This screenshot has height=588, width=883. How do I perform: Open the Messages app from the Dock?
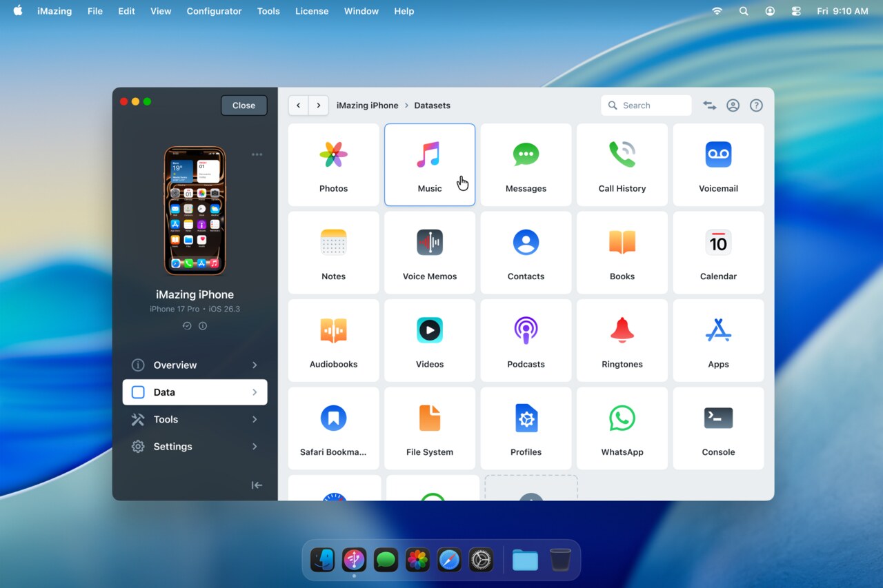pos(386,560)
